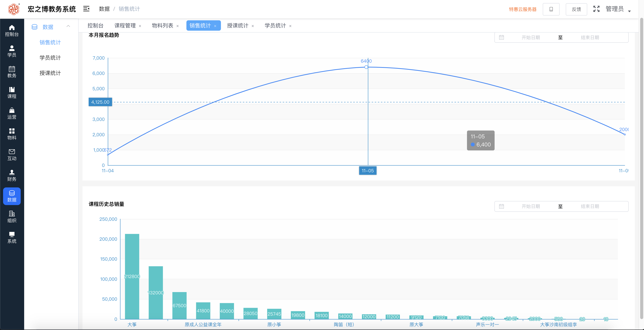
Task: Open the 运营 sidebar section
Action: [12, 113]
